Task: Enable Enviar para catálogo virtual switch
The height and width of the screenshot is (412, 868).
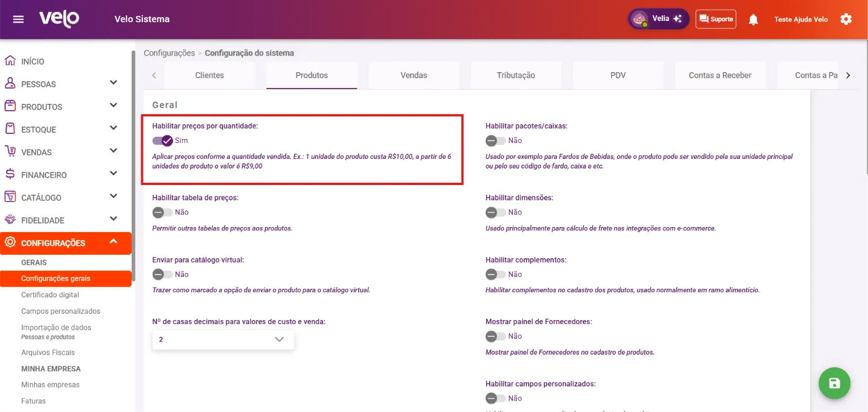Action: tap(162, 275)
